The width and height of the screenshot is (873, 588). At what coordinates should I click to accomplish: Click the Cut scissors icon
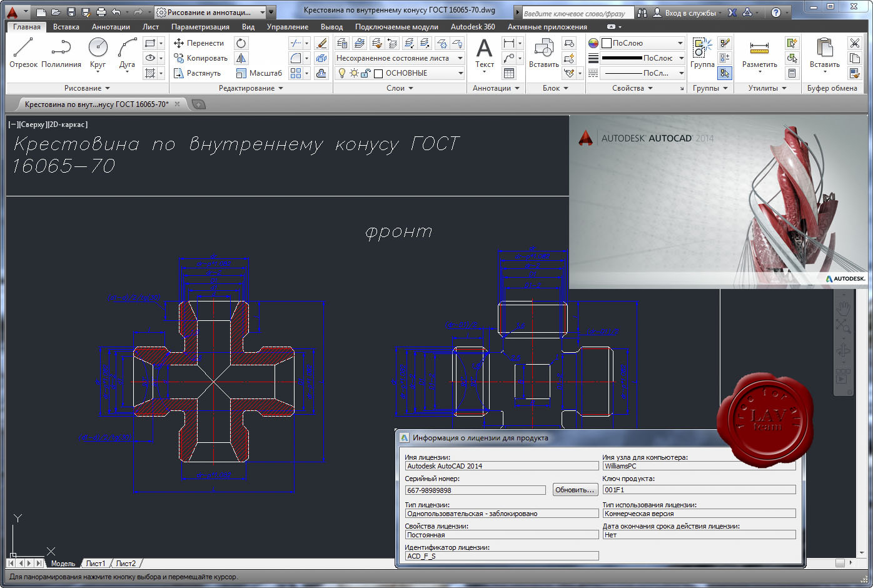(x=855, y=43)
